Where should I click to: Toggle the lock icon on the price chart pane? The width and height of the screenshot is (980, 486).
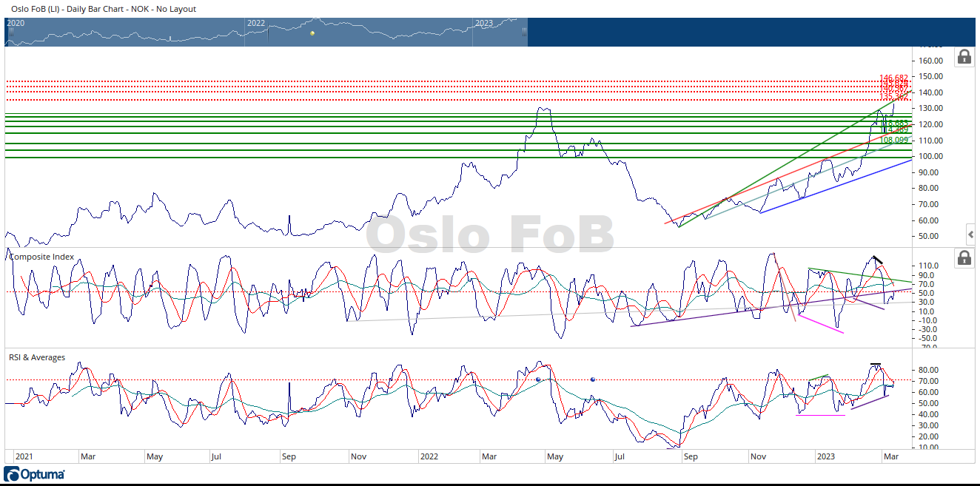pos(964,57)
